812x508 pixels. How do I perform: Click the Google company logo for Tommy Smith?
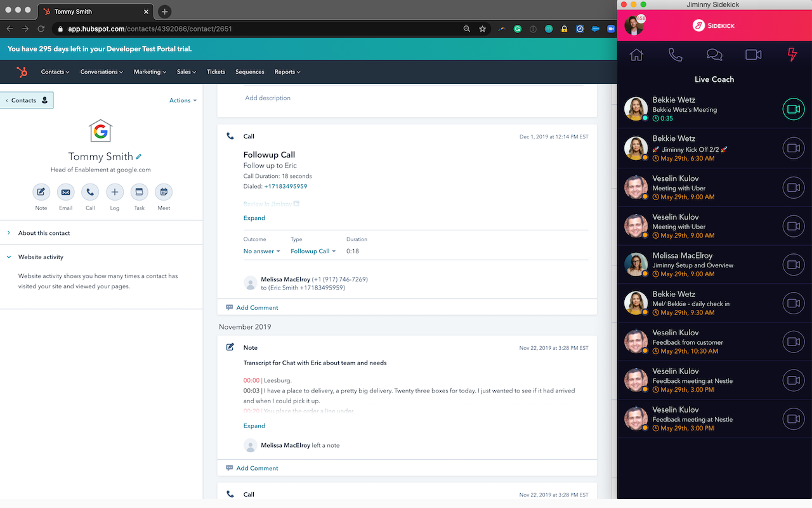[101, 131]
